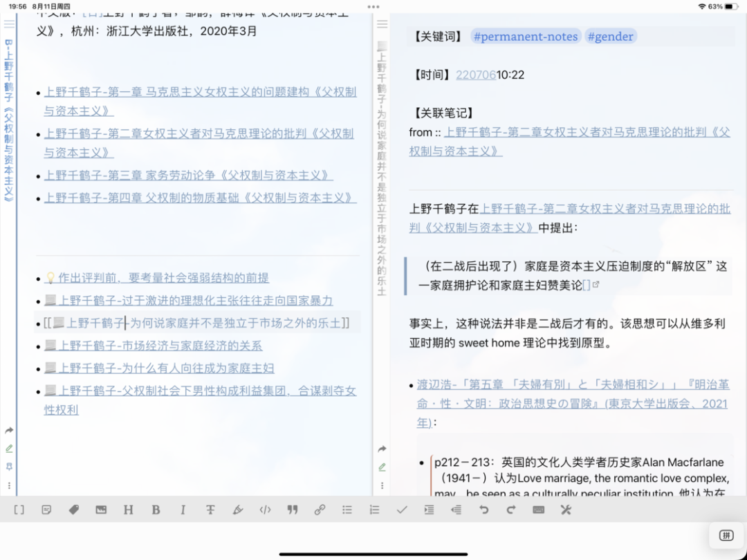Tap drag handle atop right pane
This screenshot has width=747, height=560.
pos(382,24)
